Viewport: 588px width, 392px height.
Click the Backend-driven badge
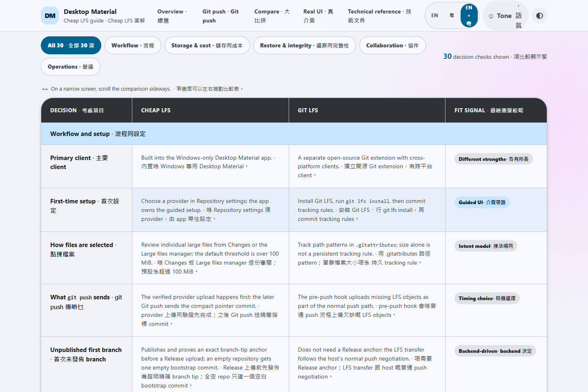pyautogui.click(x=495, y=351)
